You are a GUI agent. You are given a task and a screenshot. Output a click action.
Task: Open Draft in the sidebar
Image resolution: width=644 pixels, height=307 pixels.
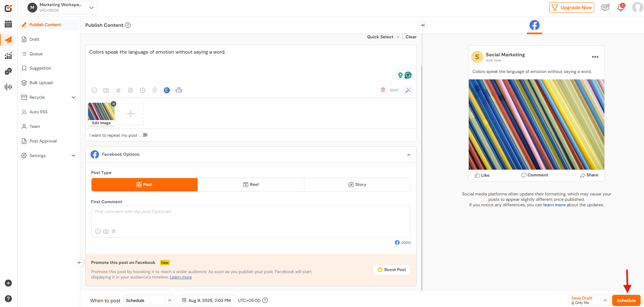(34, 39)
